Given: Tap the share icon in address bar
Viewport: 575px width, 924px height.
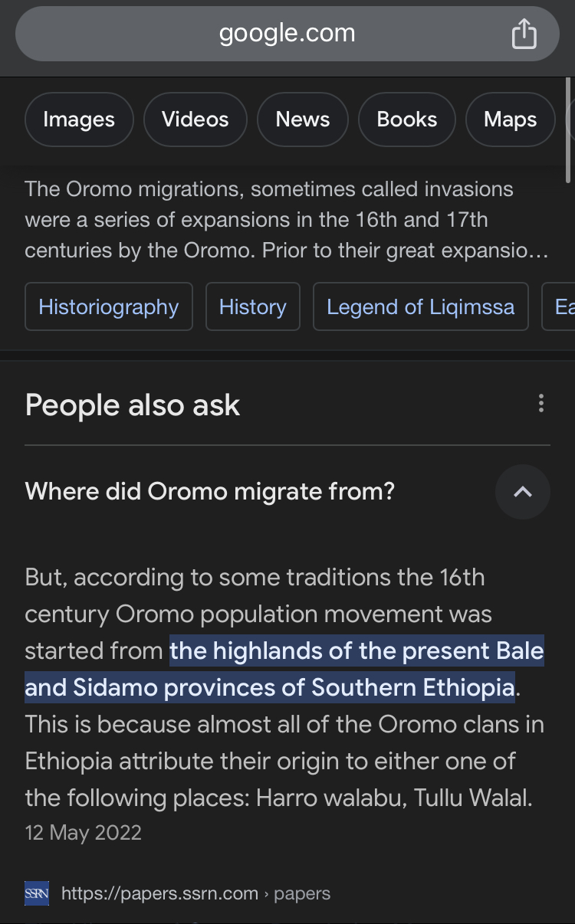Looking at the screenshot, I should 524,34.
